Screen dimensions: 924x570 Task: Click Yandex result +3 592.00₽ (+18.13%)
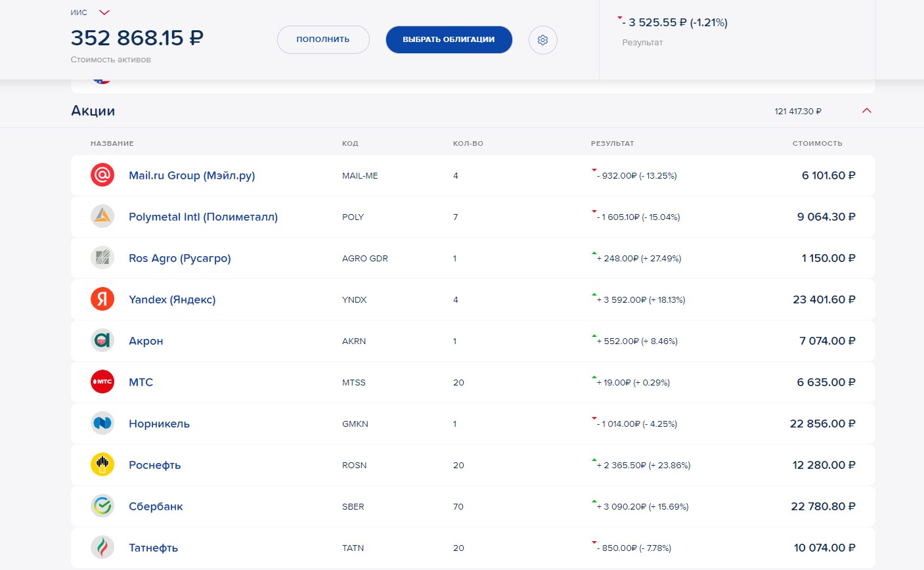pos(641,299)
